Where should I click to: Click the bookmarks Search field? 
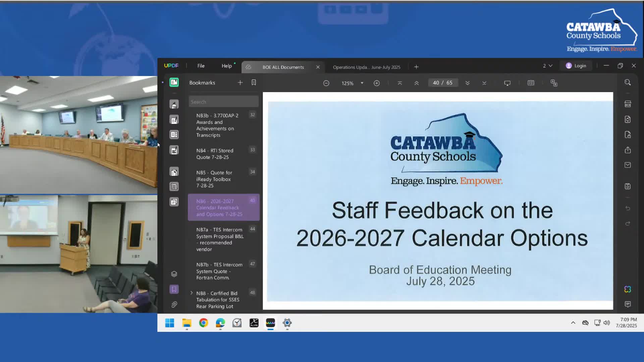pos(223,102)
